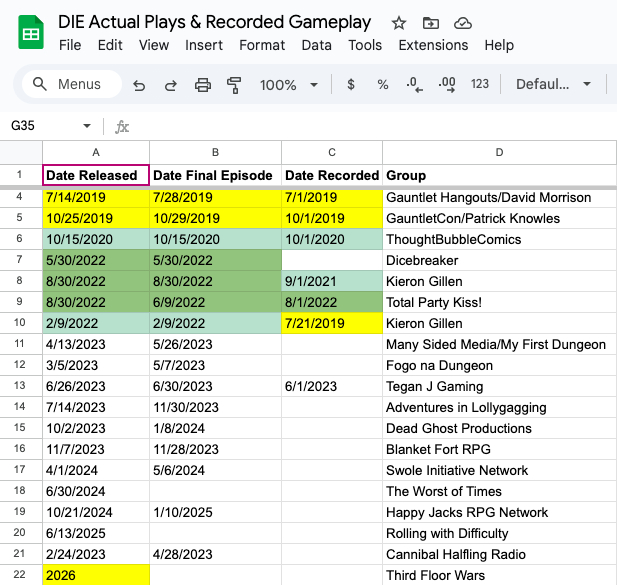This screenshot has width=617, height=585.
Task: Expand the Default font dropdown
Action: coord(554,85)
